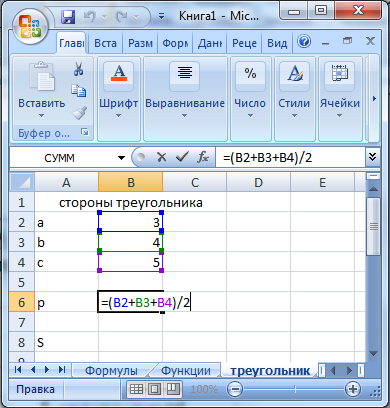Viewport: 390px width, 408px height.
Task: Confirm formula entry with checkmark icon
Action: [182, 157]
